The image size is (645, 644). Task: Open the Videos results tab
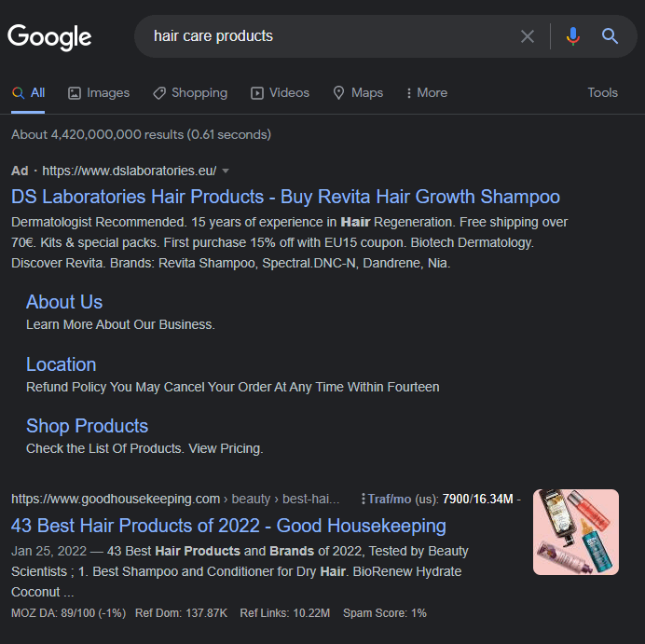[280, 93]
